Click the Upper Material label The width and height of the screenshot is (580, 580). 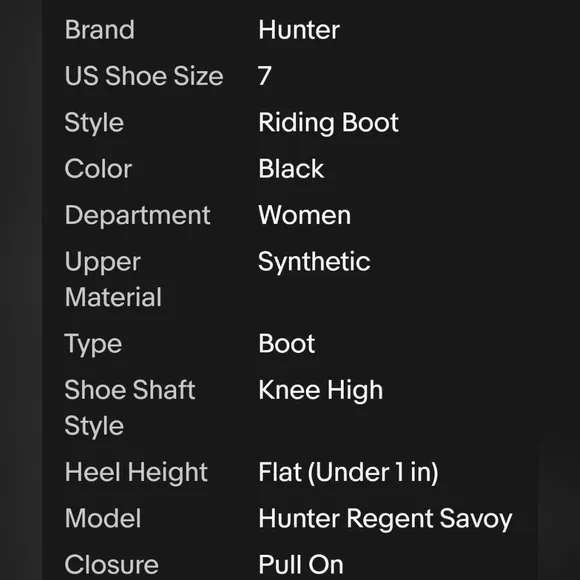pyautogui.click(x=113, y=279)
